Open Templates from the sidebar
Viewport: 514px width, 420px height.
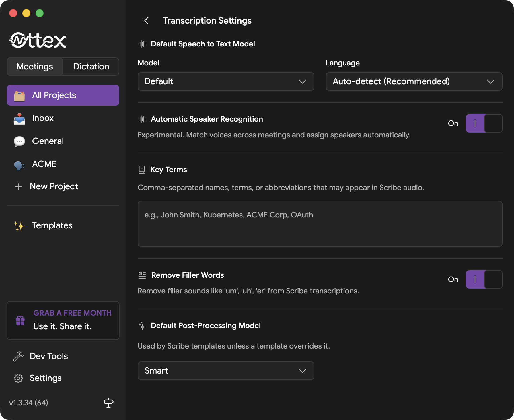point(63,225)
